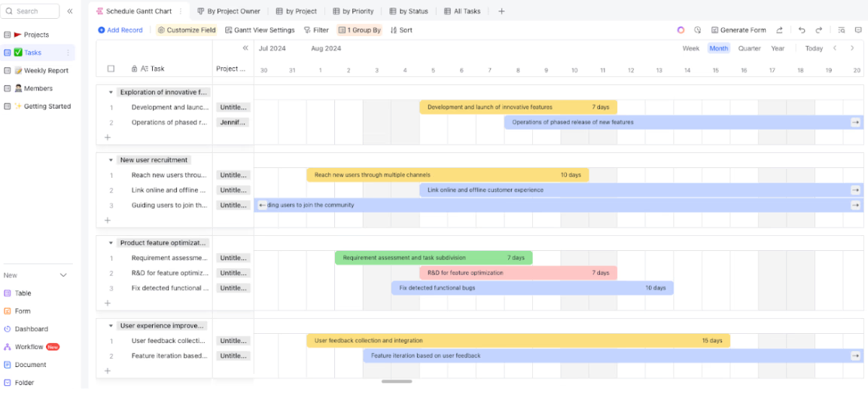Open the 1 Group By settings
The width and height of the screenshot is (868, 410).
click(359, 30)
